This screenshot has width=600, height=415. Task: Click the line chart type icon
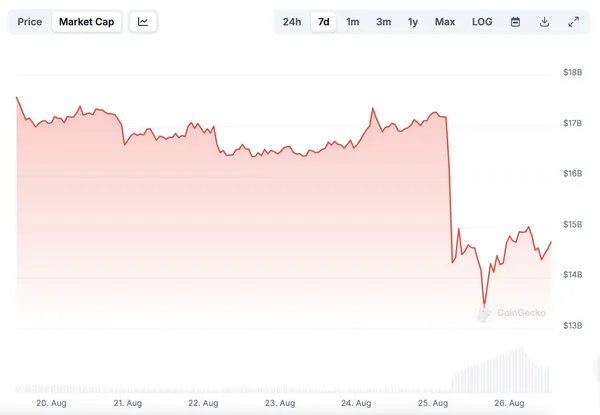144,21
